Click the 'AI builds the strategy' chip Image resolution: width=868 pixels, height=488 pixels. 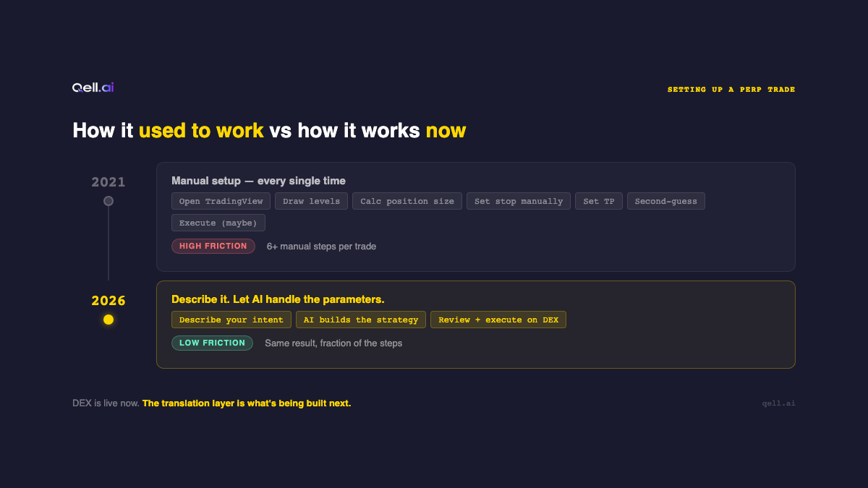tap(361, 320)
